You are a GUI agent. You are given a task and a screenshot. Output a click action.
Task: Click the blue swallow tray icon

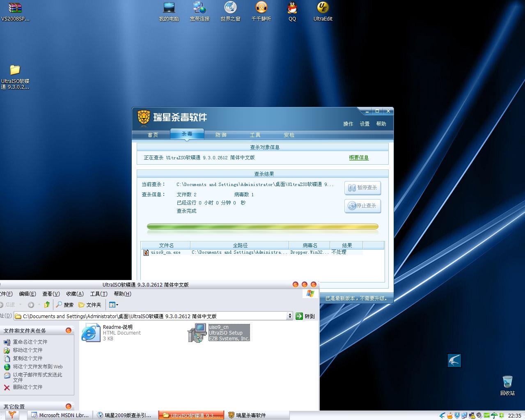[x=442, y=415]
